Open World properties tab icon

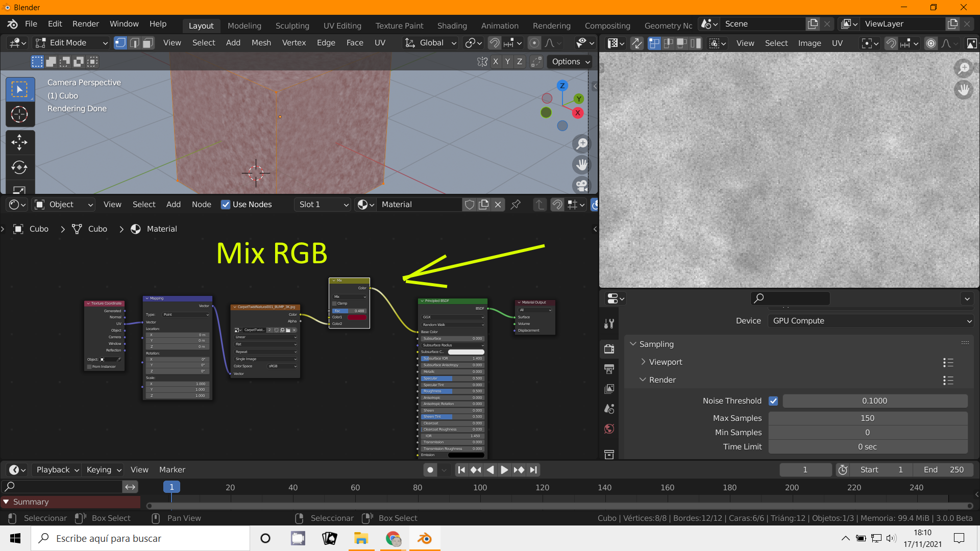click(x=609, y=429)
